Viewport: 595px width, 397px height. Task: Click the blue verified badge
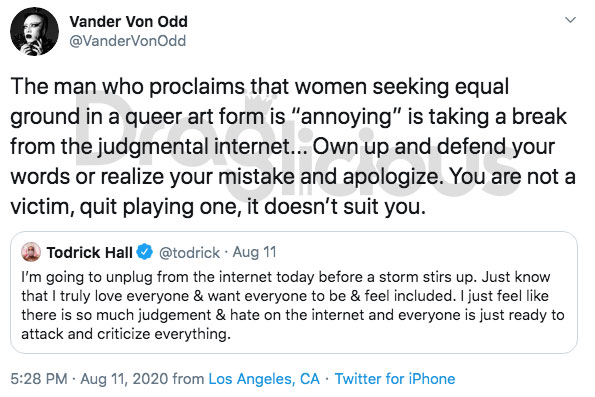[x=145, y=252]
